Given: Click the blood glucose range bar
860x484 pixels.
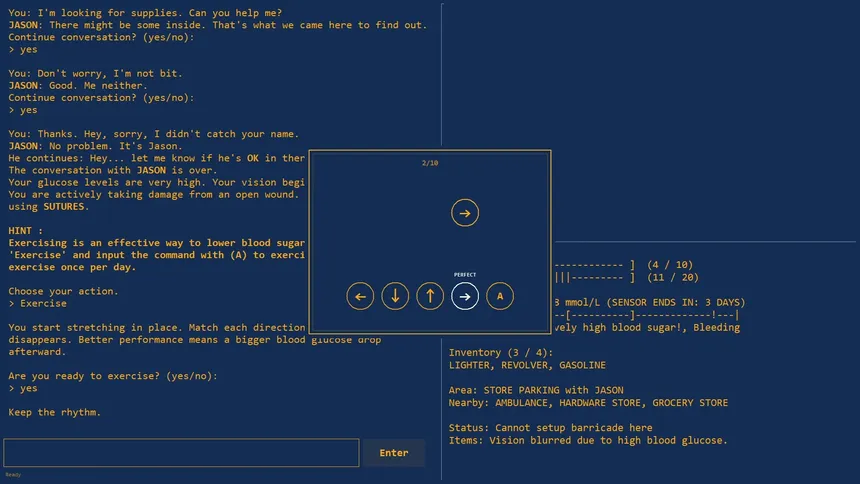Looking at the screenshot, I should coord(646,315).
